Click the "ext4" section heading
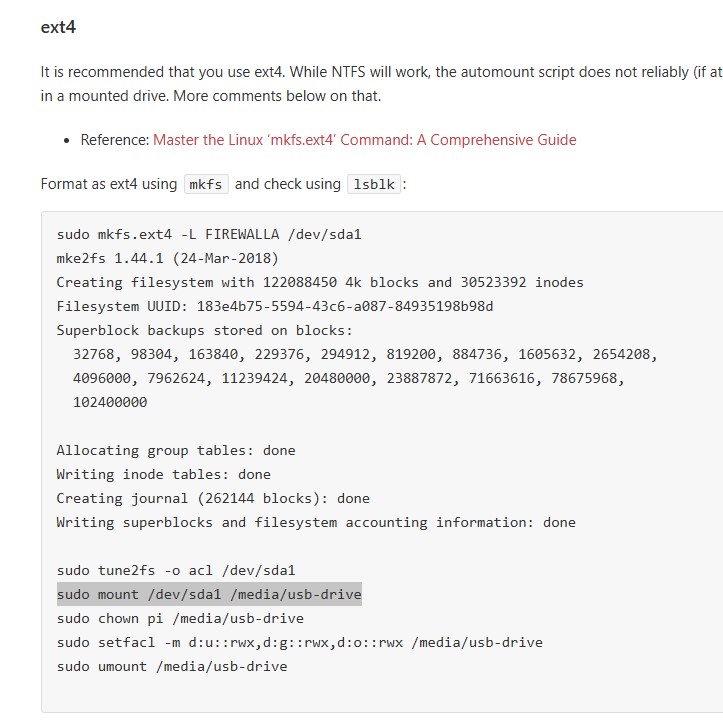This screenshot has width=723, height=721. pos(58,27)
